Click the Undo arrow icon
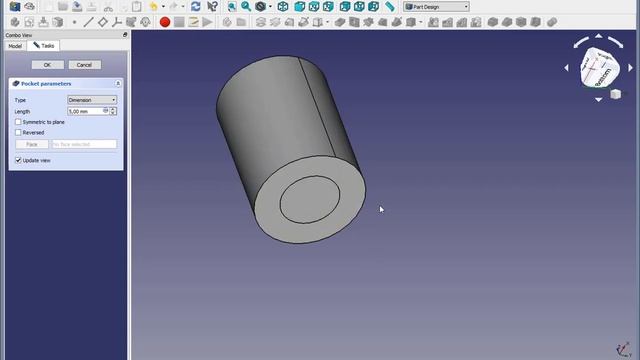Image resolution: width=640 pixels, height=360 pixels. tap(153, 7)
